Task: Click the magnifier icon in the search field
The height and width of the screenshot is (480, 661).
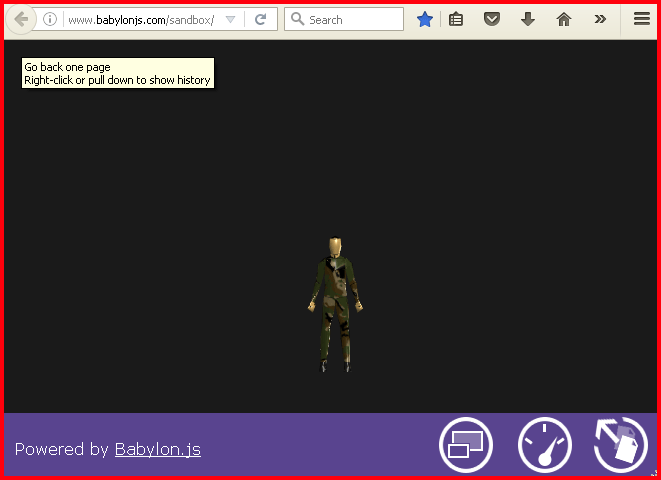Action: (x=298, y=19)
